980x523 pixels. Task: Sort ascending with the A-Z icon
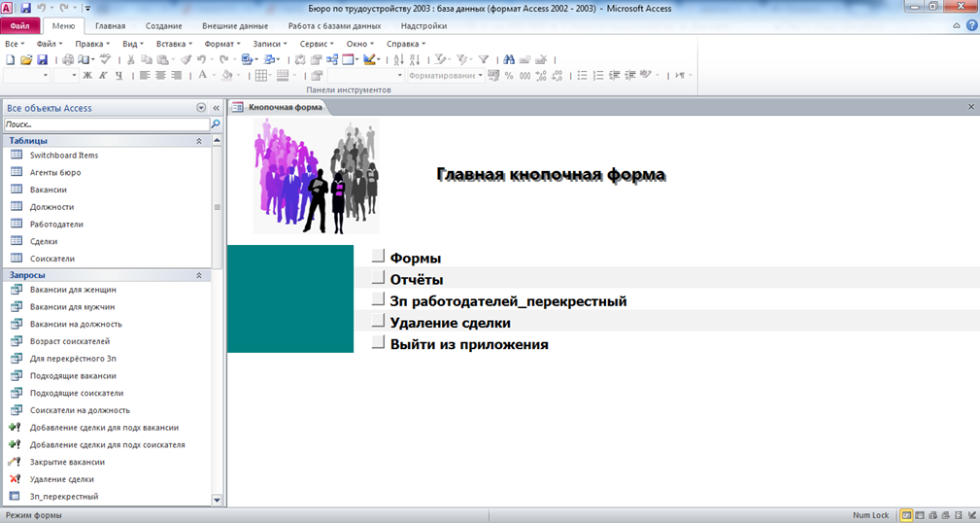pos(398,59)
